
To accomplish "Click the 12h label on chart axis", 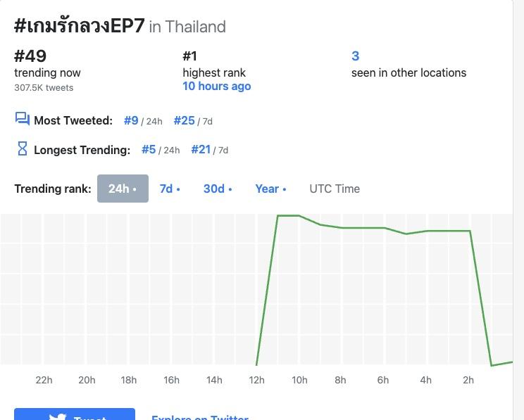I will click(256, 380).
